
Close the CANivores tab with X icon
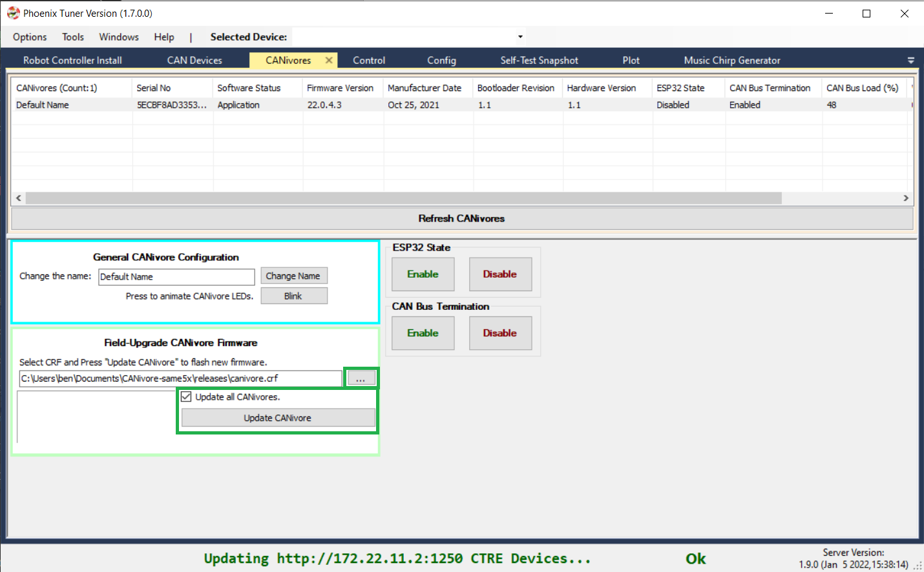tap(329, 60)
